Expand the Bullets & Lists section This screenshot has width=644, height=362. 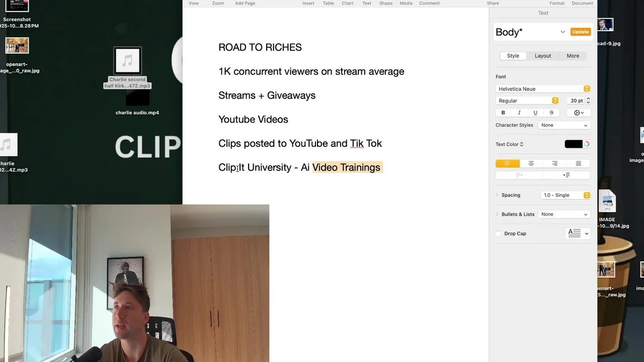coord(498,214)
